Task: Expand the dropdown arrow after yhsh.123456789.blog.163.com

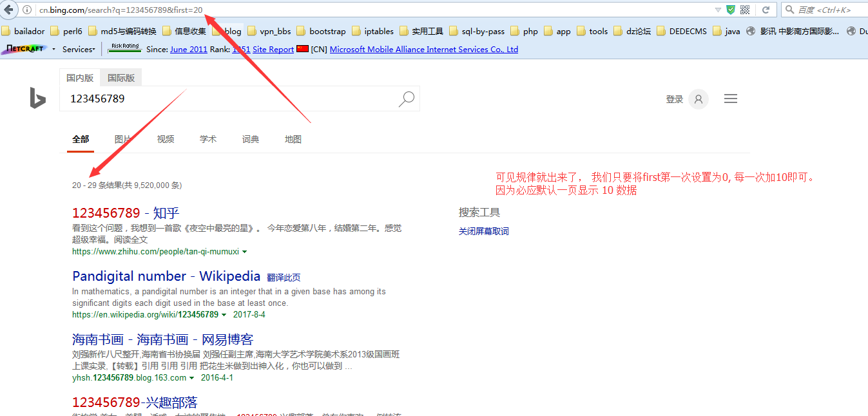Action: coord(191,378)
